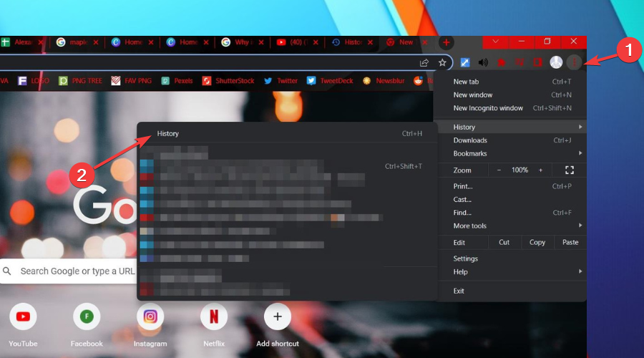The image size is (644, 358).
Task: Open the Pexels bookmark
Action: [177, 81]
